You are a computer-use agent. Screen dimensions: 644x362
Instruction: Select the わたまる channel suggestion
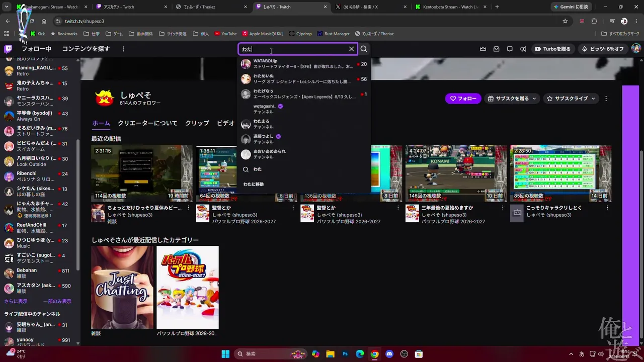pos(304,124)
